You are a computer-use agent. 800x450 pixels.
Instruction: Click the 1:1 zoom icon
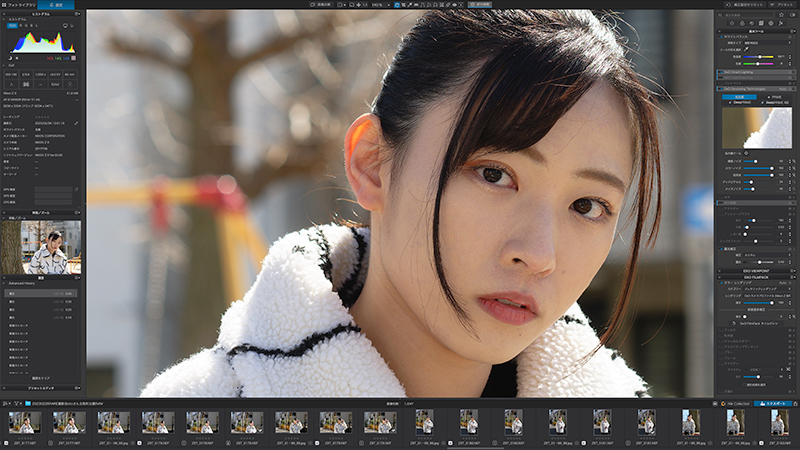pyautogui.click(x=365, y=5)
